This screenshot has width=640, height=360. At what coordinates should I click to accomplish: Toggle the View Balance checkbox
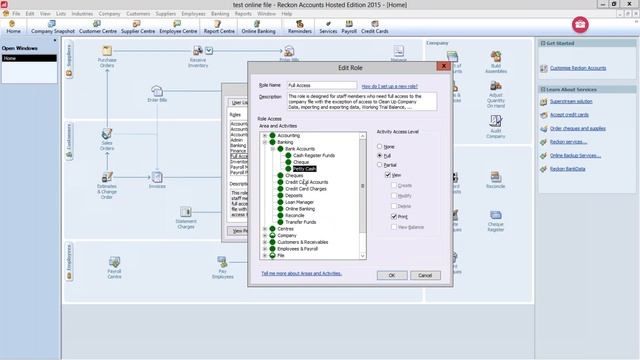(394, 227)
